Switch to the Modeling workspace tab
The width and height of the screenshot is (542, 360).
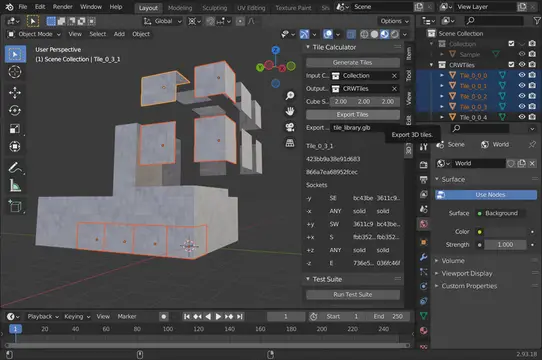(x=180, y=8)
